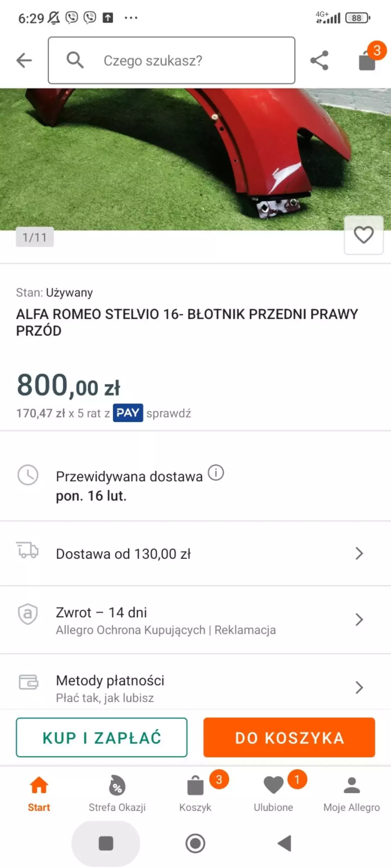This screenshot has width=391, height=868.
Task: Expand the Zwrot – 14 dni chevron
Action: coord(359,620)
